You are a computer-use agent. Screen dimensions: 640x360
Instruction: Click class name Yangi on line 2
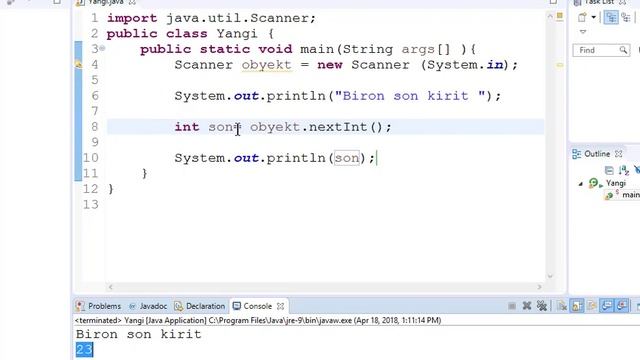237,34
